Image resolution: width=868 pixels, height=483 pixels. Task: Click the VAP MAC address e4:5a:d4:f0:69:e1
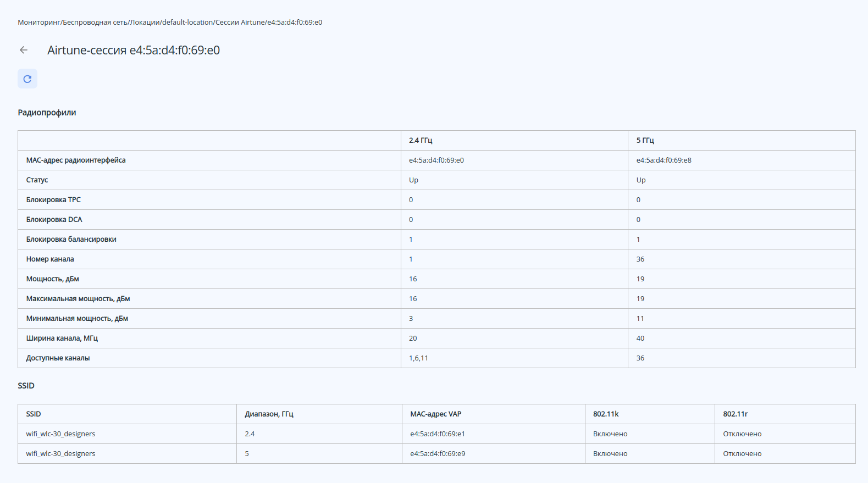pyautogui.click(x=437, y=434)
